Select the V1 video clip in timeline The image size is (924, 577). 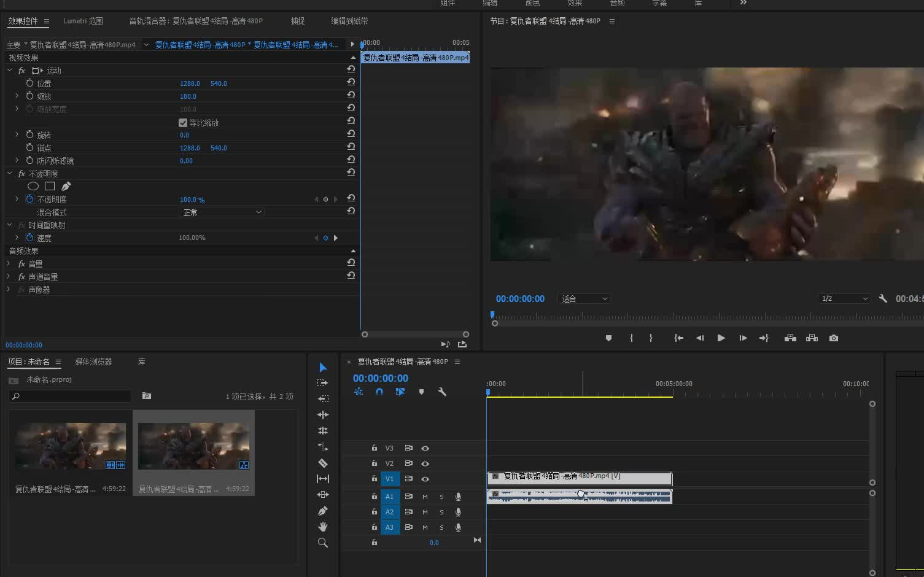point(579,478)
